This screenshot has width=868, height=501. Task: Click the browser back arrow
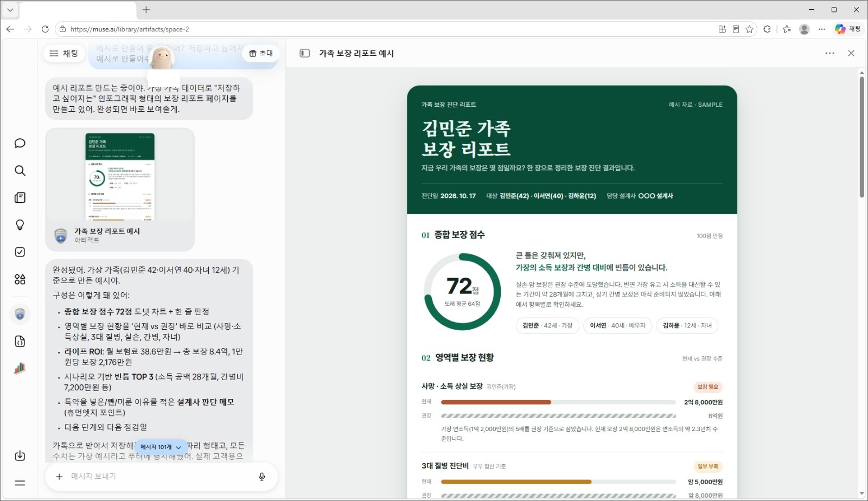click(x=10, y=29)
